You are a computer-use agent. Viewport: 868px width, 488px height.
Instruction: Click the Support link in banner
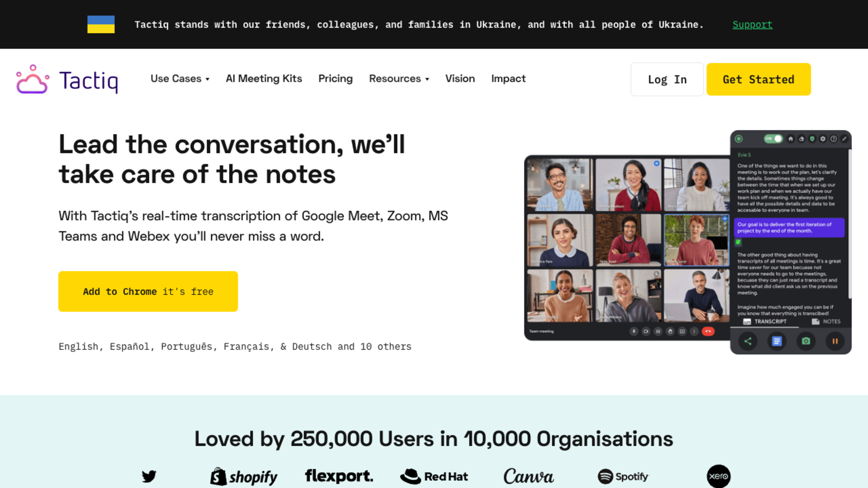click(x=752, y=25)
